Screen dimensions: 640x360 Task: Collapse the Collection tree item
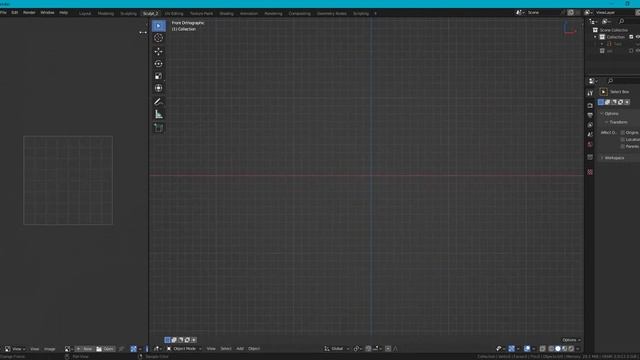[x=595, y=37]
